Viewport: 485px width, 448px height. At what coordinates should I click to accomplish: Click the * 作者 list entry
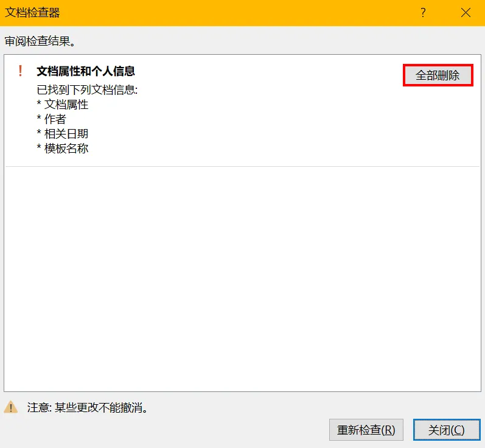tap(51, 119)
